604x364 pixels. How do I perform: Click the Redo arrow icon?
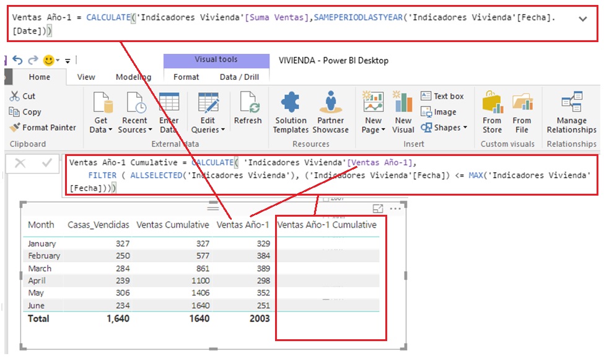[x=33, y=60]
